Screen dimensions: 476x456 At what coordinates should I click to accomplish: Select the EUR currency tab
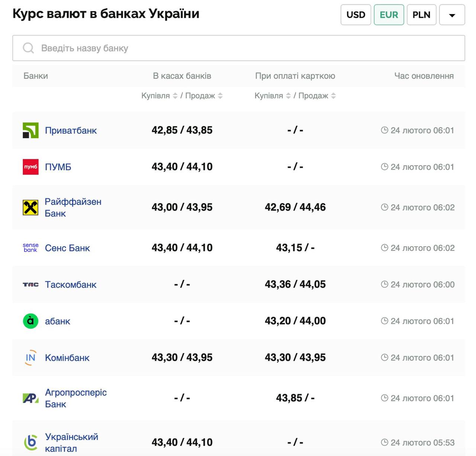click(389, 15)
